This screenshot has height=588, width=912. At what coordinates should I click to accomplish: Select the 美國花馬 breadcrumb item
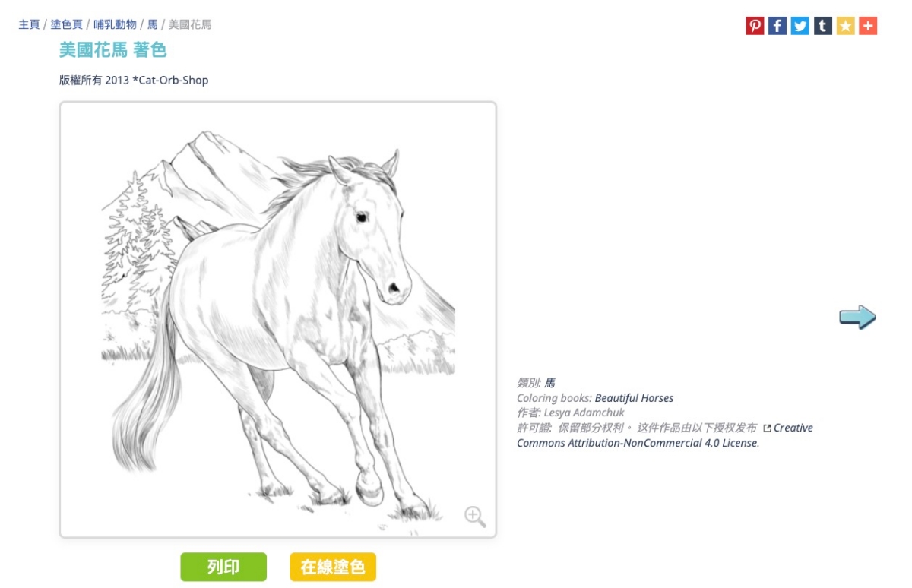click(190, 24)
